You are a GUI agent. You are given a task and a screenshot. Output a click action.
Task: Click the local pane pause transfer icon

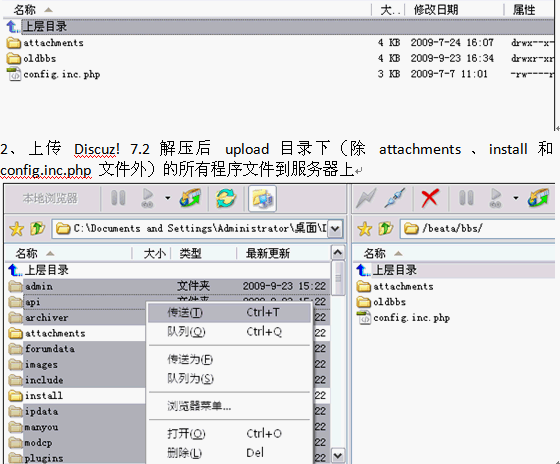click(x=118, y=198)
